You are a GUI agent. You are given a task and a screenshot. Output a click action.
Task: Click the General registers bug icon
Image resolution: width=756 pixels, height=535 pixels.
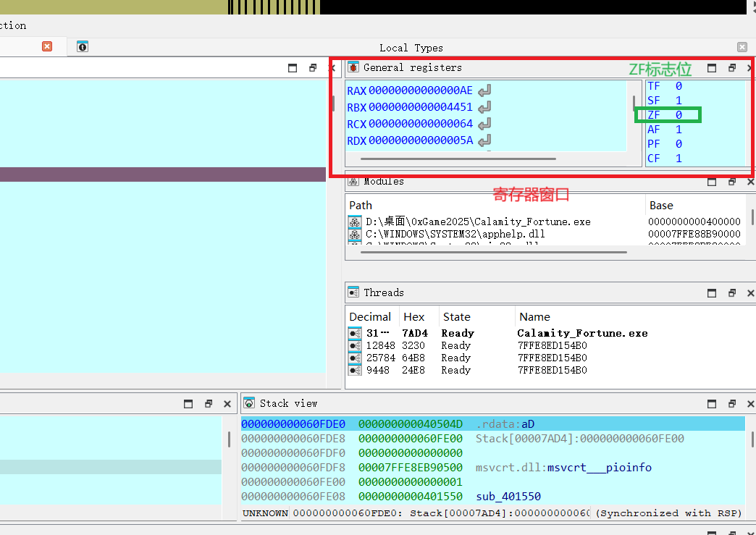click(353, 67)
